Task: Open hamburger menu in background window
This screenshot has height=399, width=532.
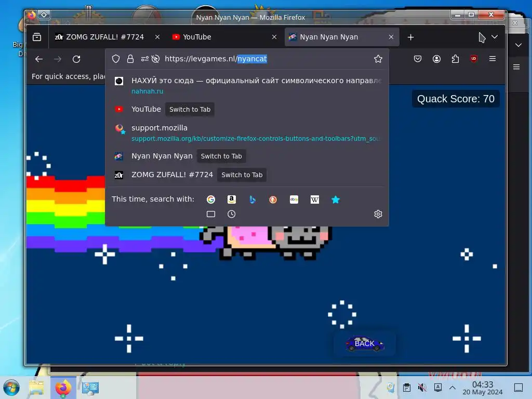Action: (x=516, y=67)
